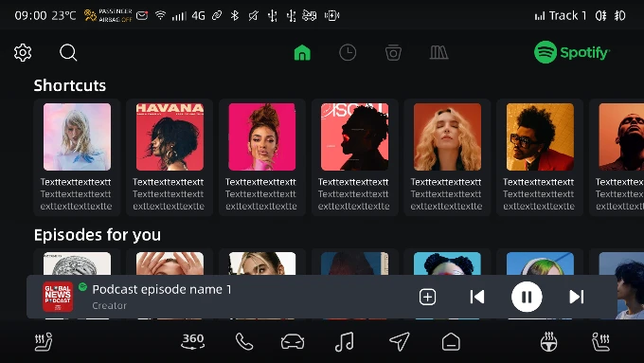This screenshot has width=644, height=363.
Task: Open navigation arrow icon
Action: [400, 341]
